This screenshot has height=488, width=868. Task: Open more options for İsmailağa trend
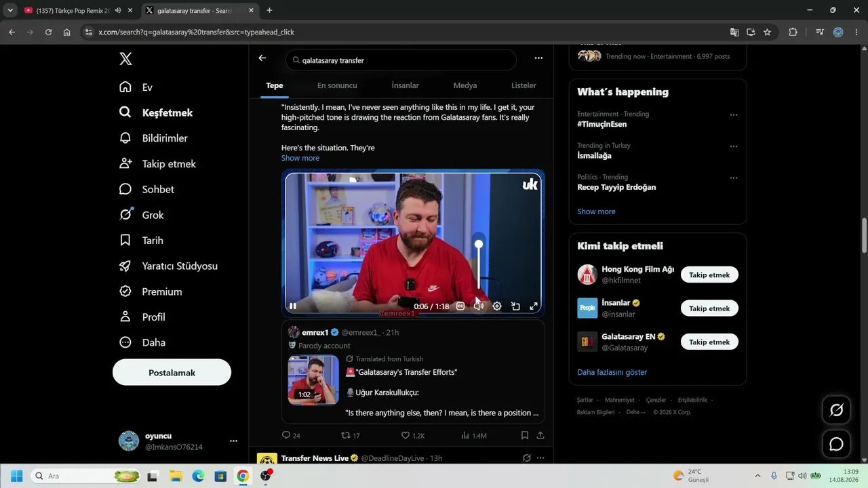point(733,146)
